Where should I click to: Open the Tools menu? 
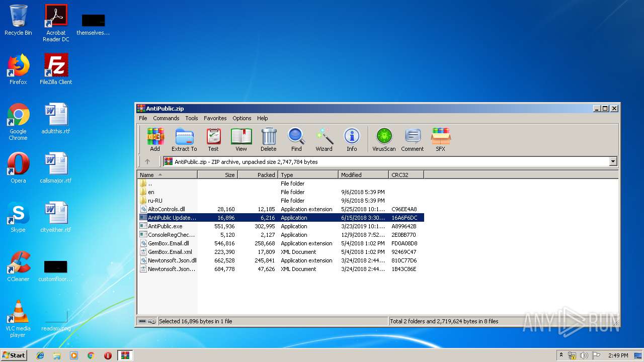pos(192,118)
